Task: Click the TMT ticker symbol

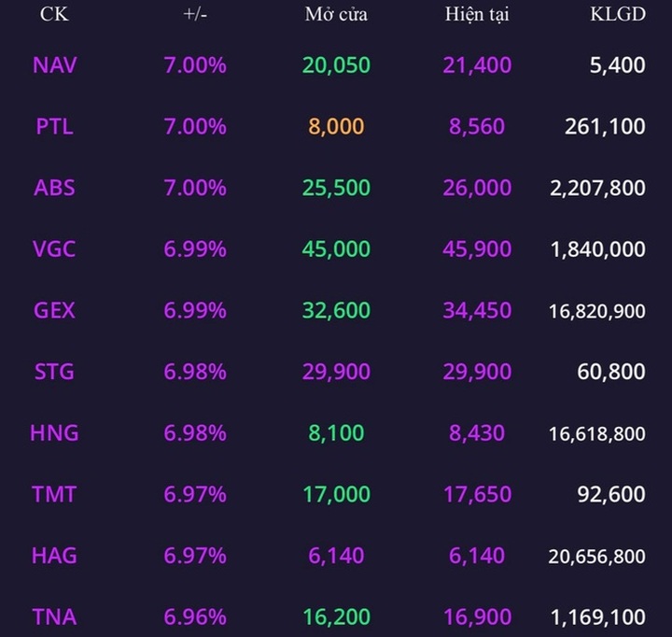Action: 54,494
